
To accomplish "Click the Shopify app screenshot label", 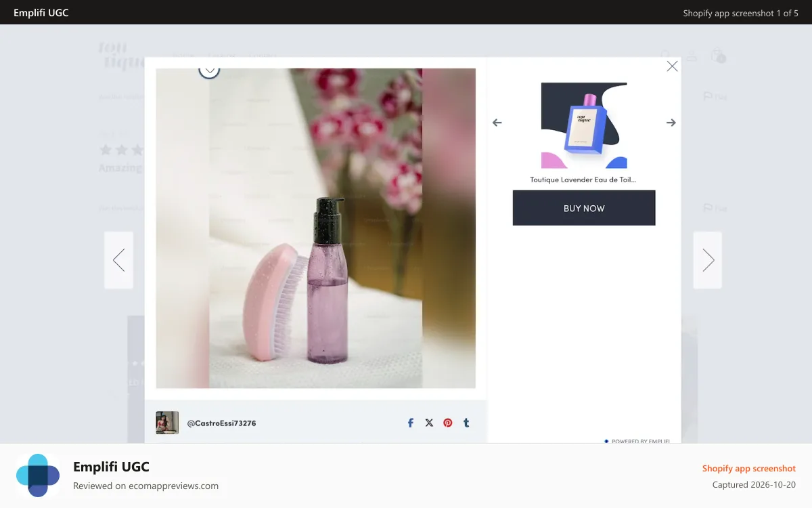I will 748,468.
